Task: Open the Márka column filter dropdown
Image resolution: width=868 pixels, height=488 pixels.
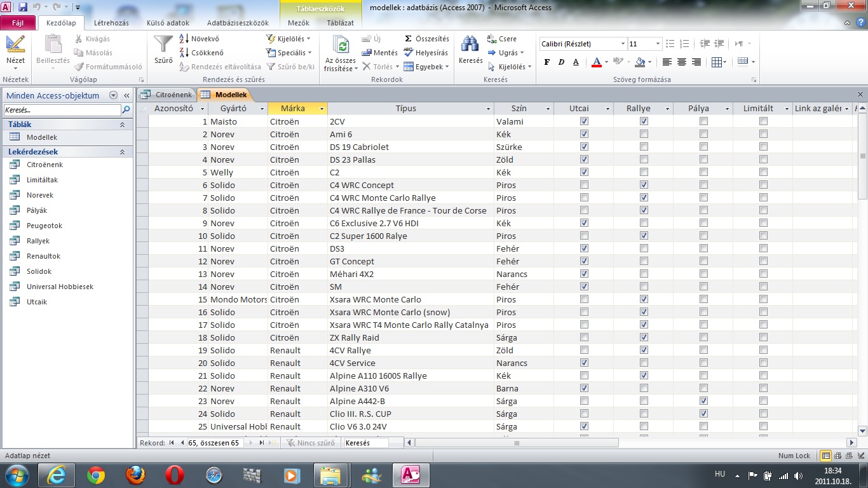Action: (x=322, y=109)
